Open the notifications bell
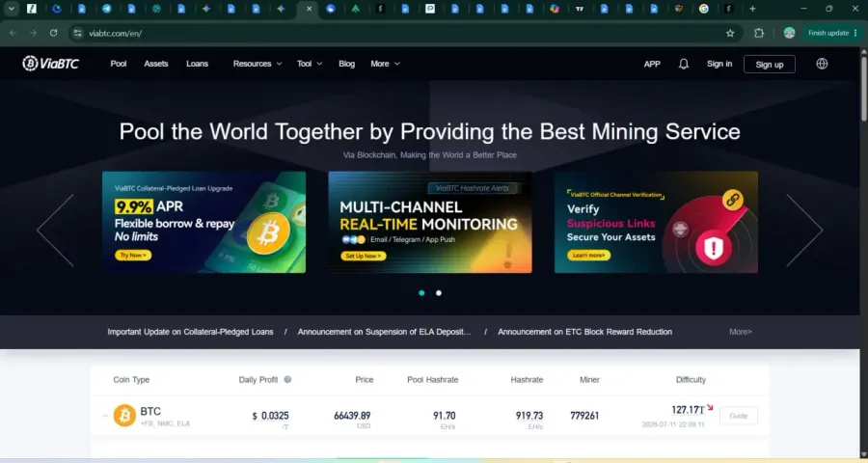This screenshot has height=463, width=868. point(684,65)
